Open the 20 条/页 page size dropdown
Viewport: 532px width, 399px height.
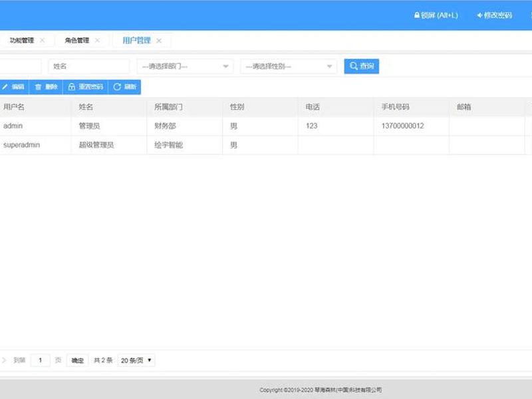136,360
